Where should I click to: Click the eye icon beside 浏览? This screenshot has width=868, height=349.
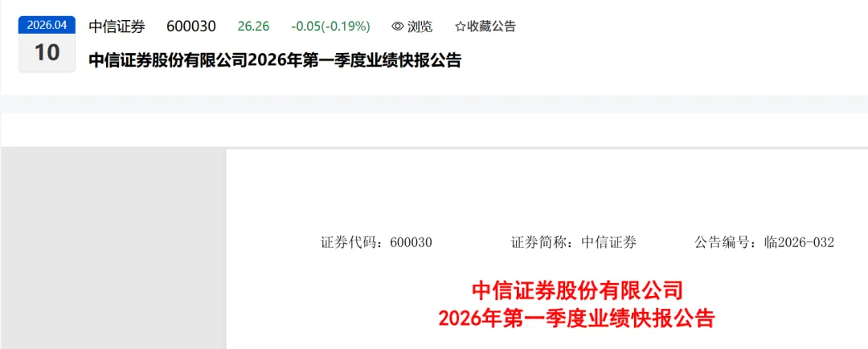[398, 26]
